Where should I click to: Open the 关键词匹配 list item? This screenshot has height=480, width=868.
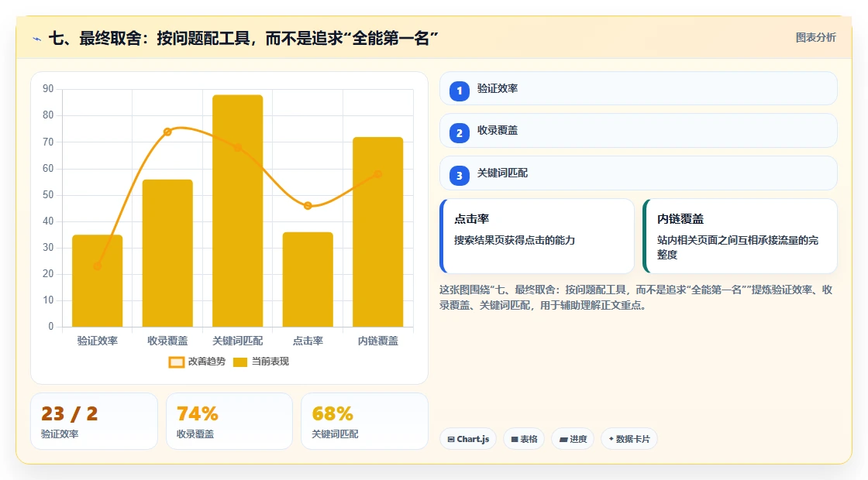[639, 173]
